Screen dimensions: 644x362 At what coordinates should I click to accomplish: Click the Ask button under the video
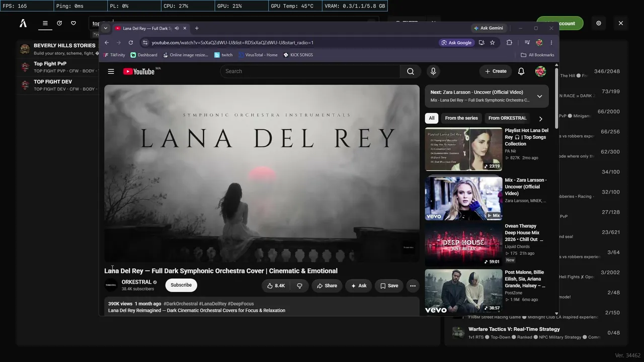click(x=359, y=286)
